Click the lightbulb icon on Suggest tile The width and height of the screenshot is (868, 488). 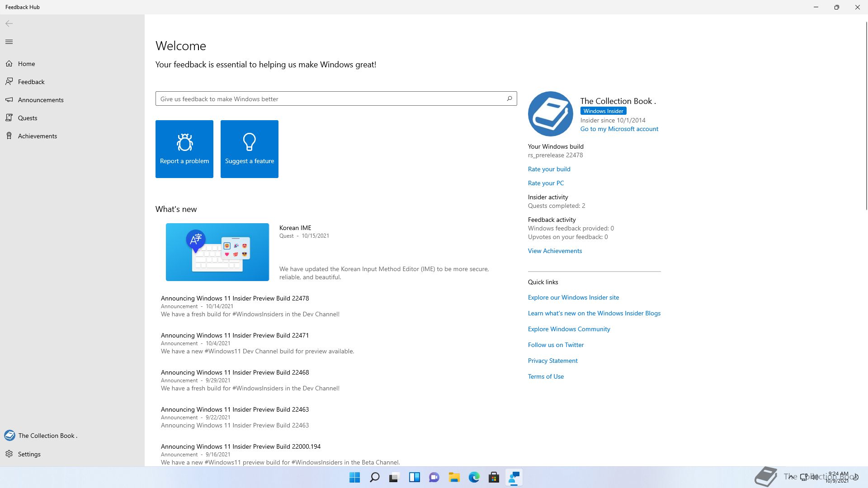pos(250,142)
